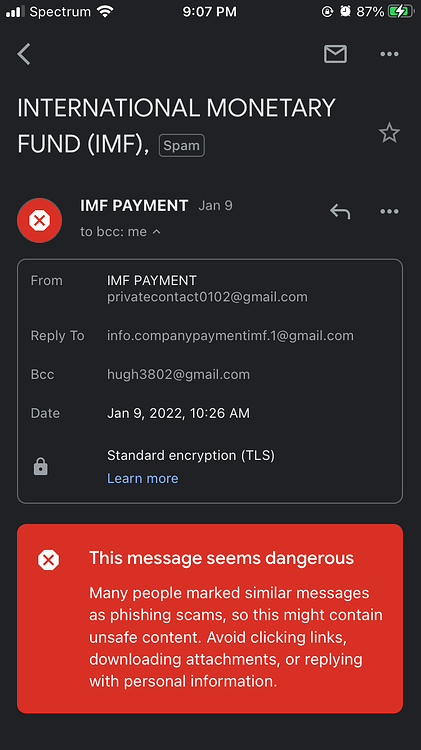Tap the back arrow icon
Viewport: 421px width, 750px height.
(x=24, y=54)
